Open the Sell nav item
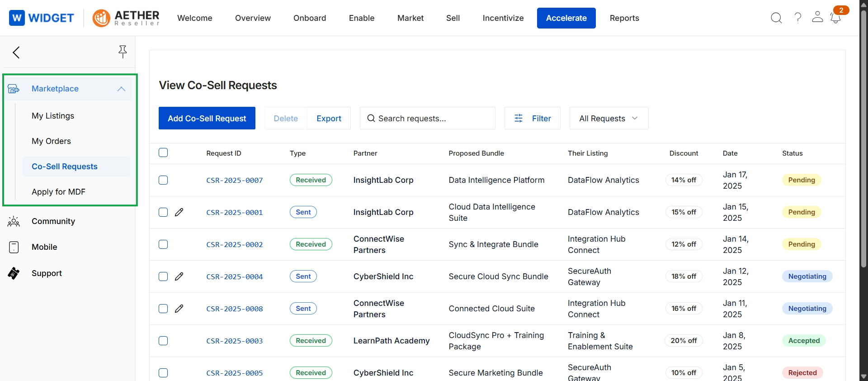 tap(453, 18)
